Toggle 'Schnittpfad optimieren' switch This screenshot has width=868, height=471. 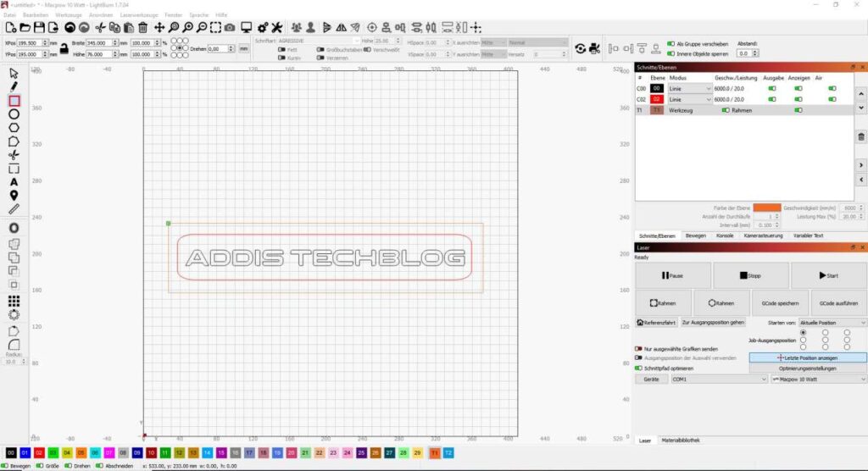[638, 368]
